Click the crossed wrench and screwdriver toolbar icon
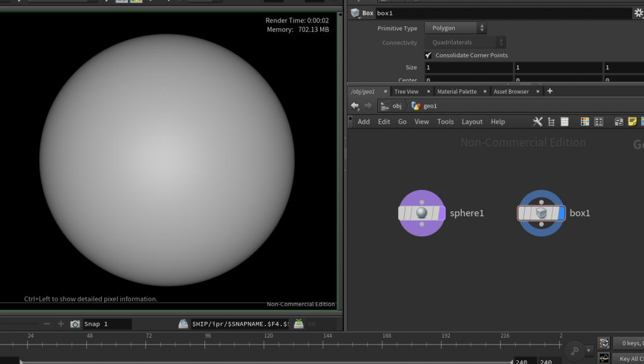Viewport: 644px width, 364px height. click(x=538, y=121)
